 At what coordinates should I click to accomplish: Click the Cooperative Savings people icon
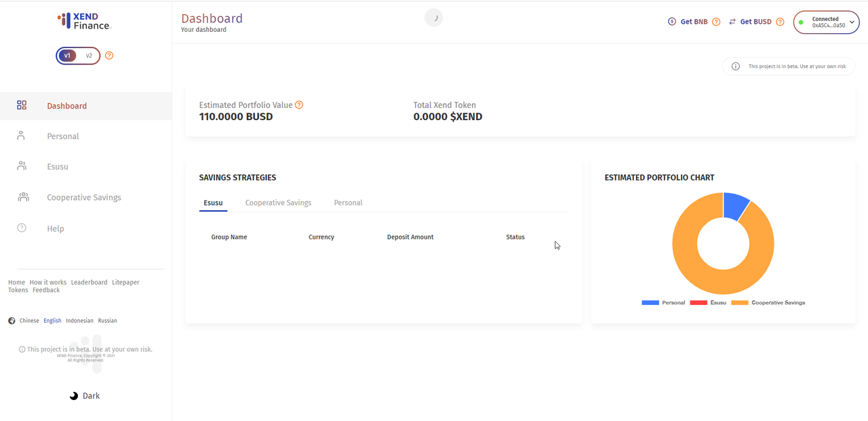23,197
